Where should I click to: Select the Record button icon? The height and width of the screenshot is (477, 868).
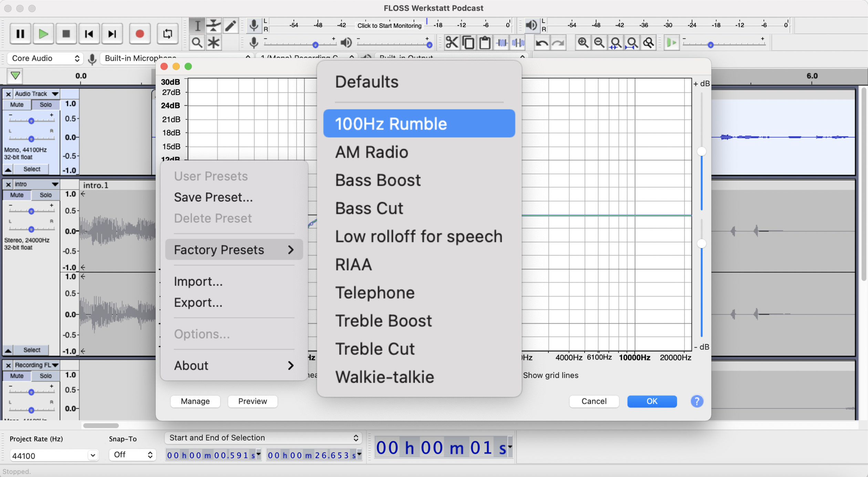(x=139, y=33)
